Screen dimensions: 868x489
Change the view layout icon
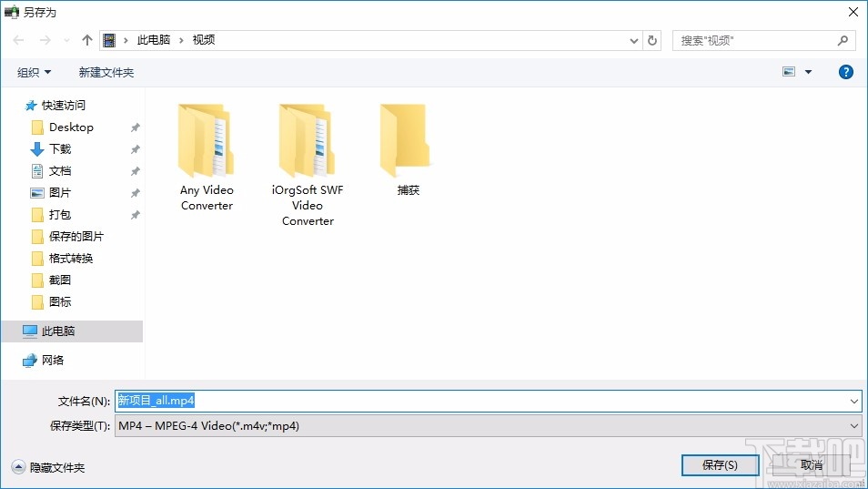pos(789,71)
